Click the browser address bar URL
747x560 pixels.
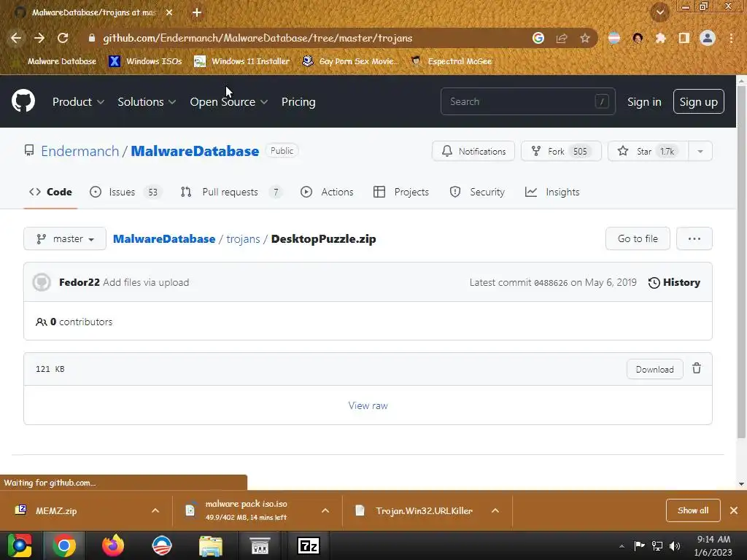click(x=258, y=38)
